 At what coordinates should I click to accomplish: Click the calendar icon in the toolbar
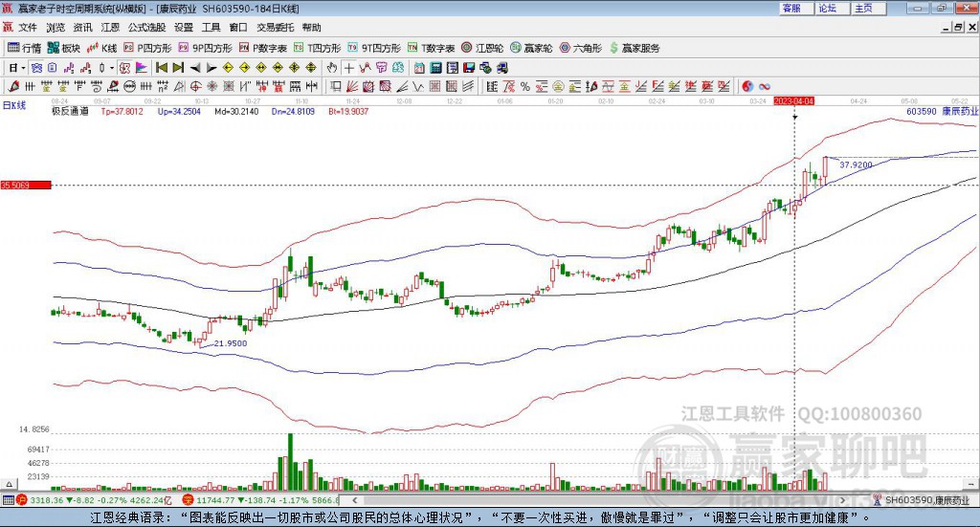[419, 68]
